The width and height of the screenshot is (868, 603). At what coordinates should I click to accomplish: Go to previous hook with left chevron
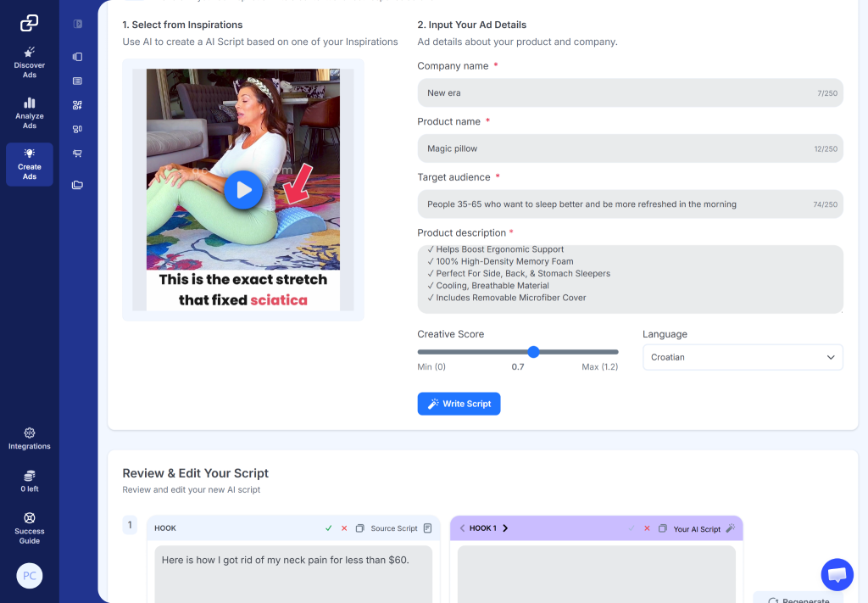pyautogui.click(x=462, y=528)
